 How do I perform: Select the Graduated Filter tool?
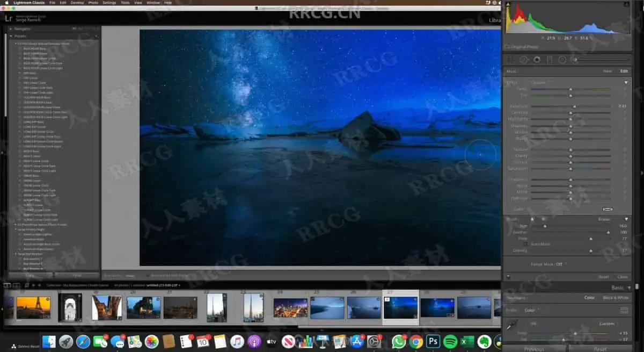pos(550,60)
